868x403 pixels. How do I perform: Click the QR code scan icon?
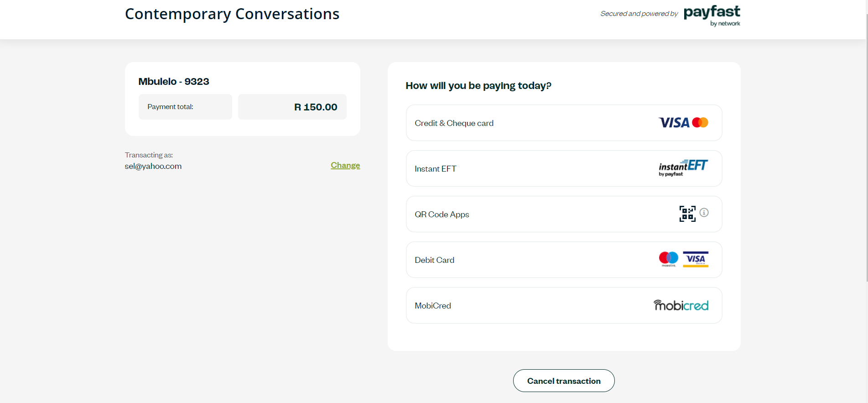(x=687, y=214)
